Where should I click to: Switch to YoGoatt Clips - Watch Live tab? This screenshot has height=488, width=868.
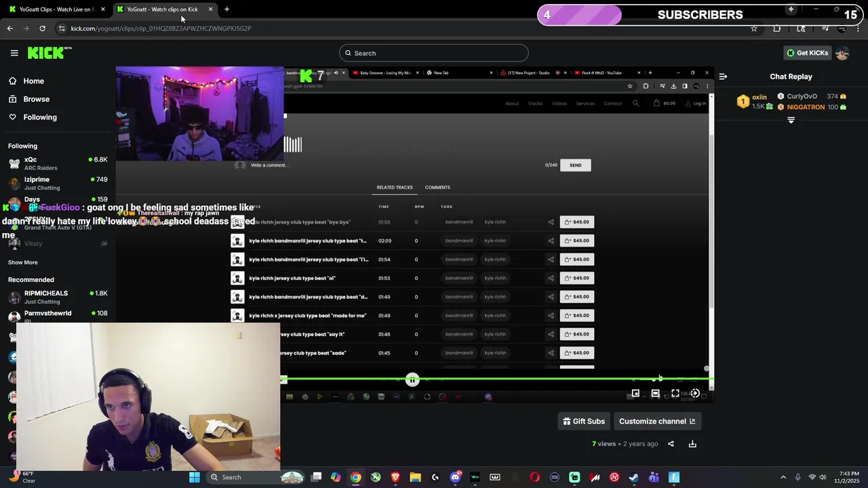click(56, 9)
